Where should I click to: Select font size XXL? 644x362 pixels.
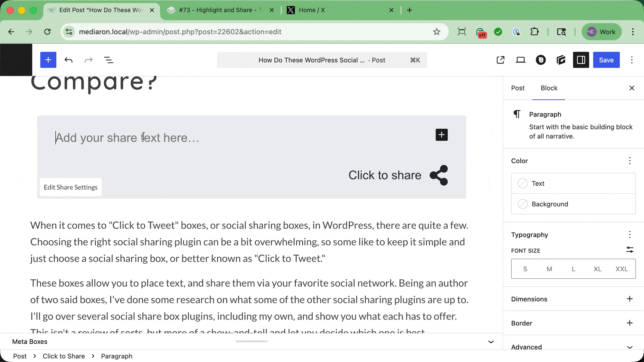(x=622, y=269)
